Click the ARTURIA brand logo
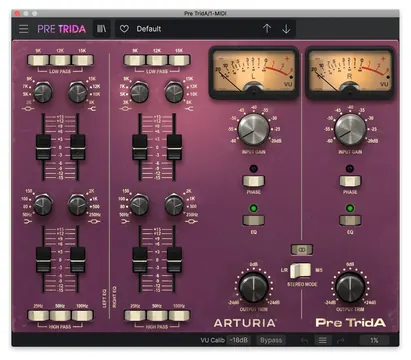Image resolution: width=411 pixels, height=360 pixels. coord(245,323)
